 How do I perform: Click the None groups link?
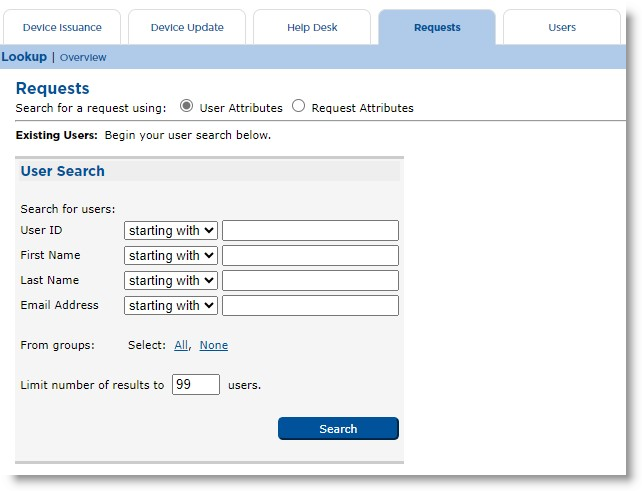(x=214, y=345)
